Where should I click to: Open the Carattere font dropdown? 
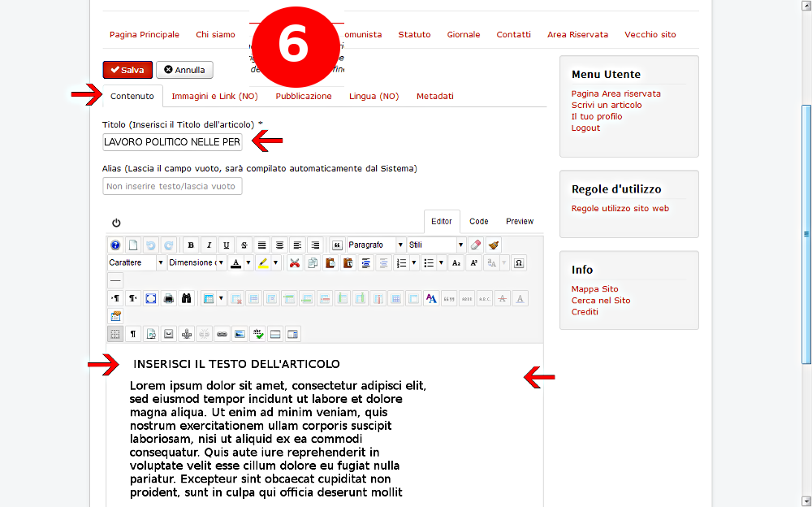tap(136, 262)
